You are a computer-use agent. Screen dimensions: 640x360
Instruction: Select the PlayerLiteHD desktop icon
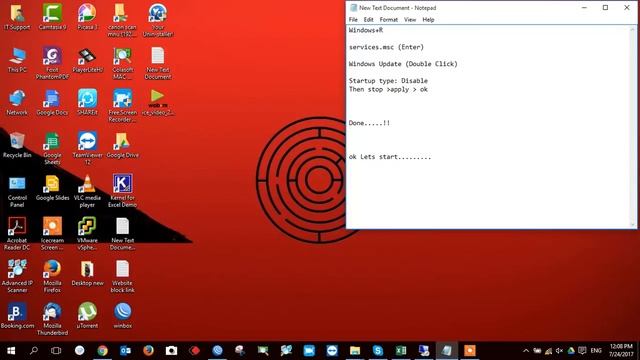click(x=87, y=60)
